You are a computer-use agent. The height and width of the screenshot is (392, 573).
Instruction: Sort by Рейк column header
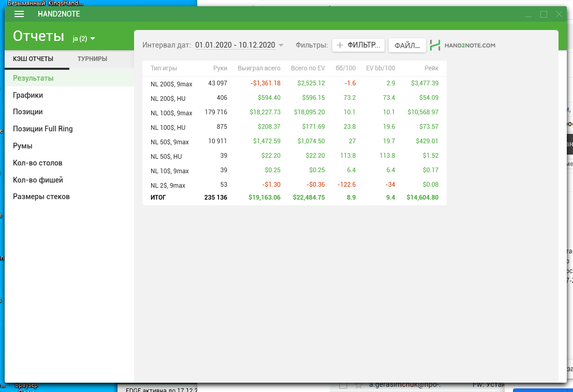(431, 68)
